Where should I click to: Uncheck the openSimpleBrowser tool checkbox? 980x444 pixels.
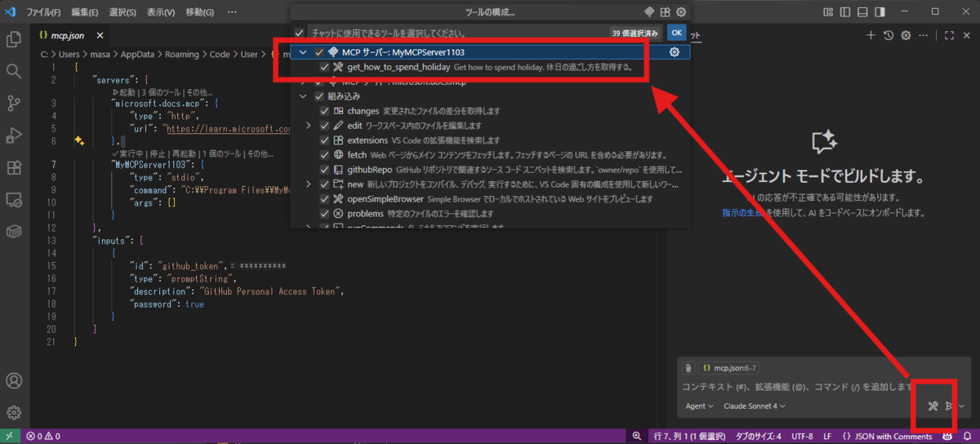point(325,199)
